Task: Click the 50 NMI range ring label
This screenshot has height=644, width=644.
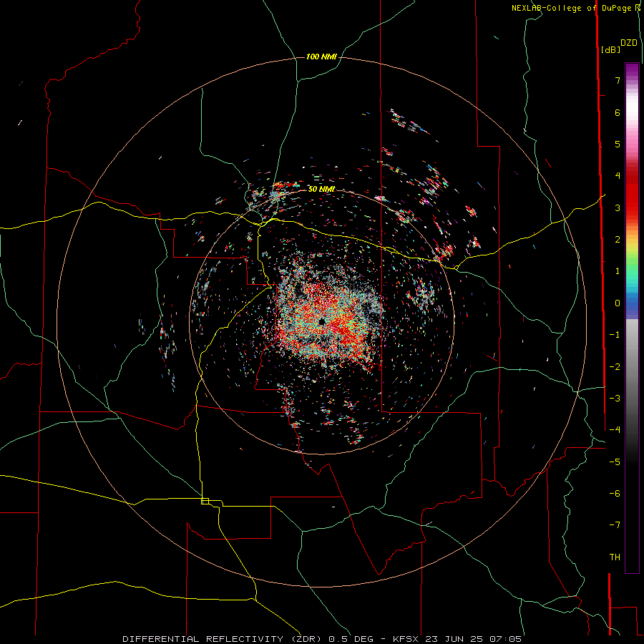Action: click(x=321, y=189)
